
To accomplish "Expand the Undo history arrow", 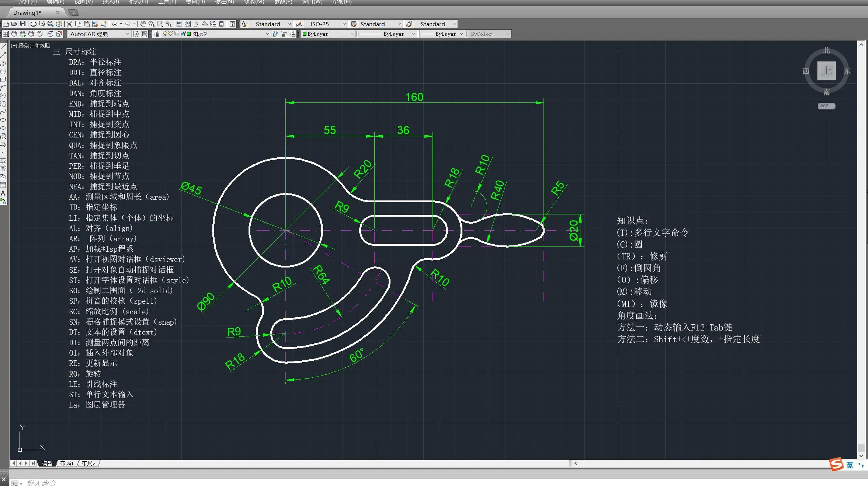I will pos(121,24).
